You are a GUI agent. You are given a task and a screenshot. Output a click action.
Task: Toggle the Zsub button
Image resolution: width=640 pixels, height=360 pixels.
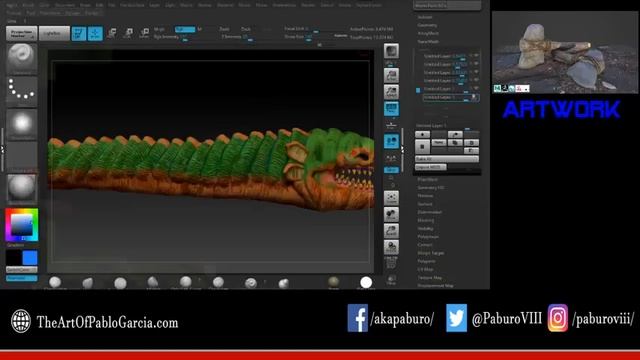[246, 29]
